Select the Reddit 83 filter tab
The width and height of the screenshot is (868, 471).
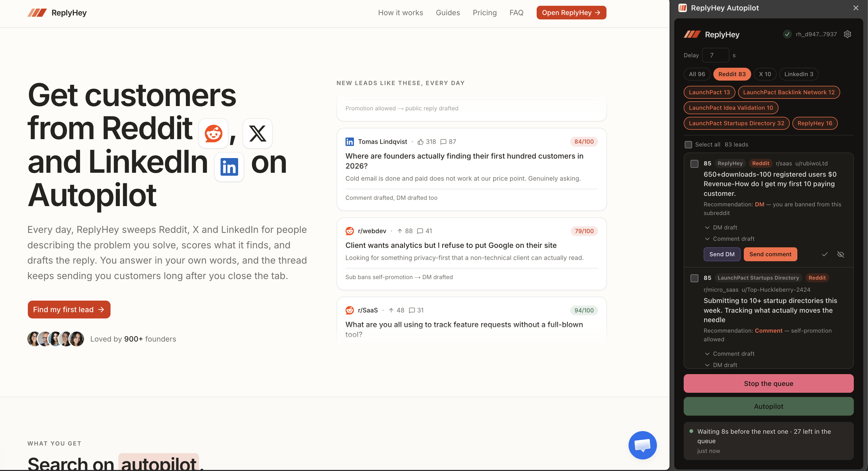pyautogui.click(x=732, y=74)
